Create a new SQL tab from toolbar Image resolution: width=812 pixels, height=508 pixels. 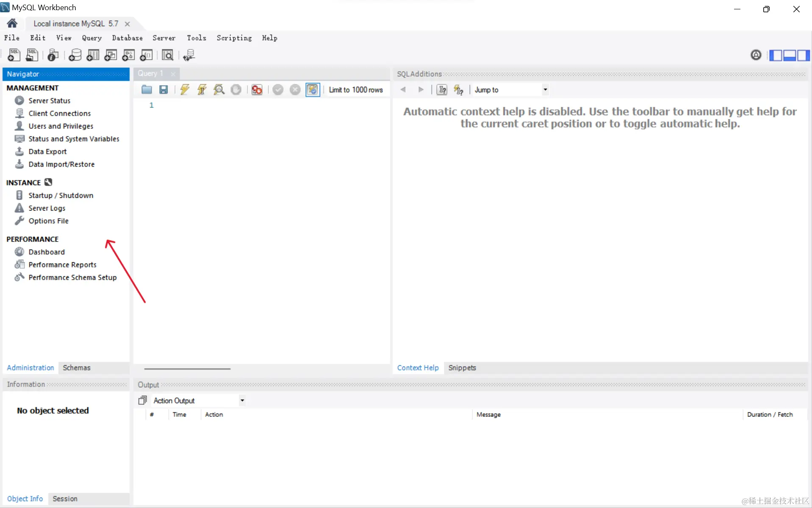[14, 55]
